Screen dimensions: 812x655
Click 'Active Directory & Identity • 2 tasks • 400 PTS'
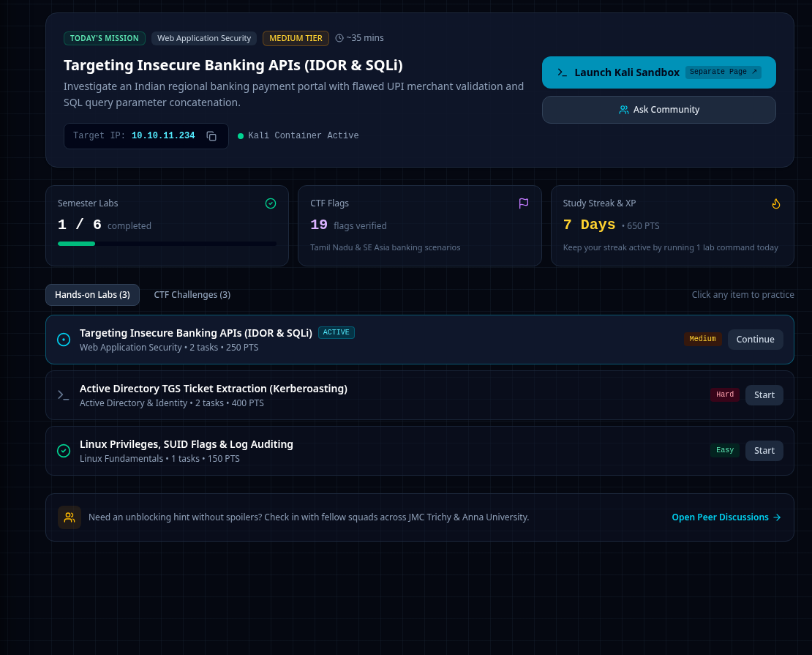pos(172,403)
